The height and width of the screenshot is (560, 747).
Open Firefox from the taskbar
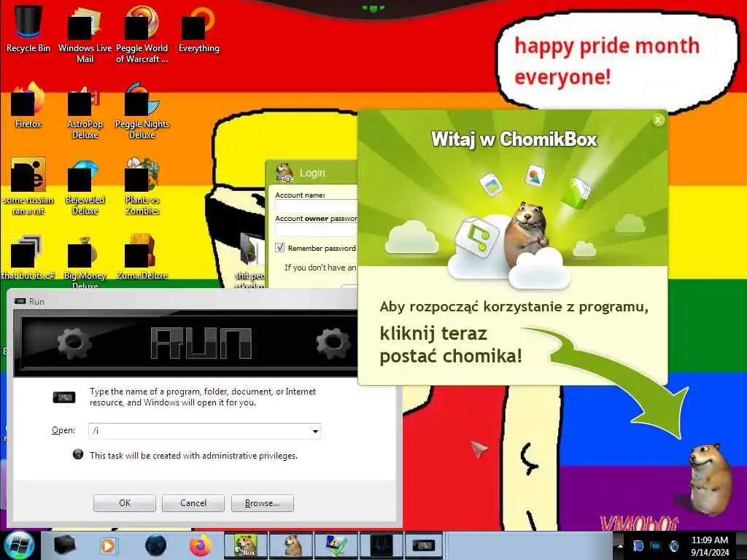[200, 545]
